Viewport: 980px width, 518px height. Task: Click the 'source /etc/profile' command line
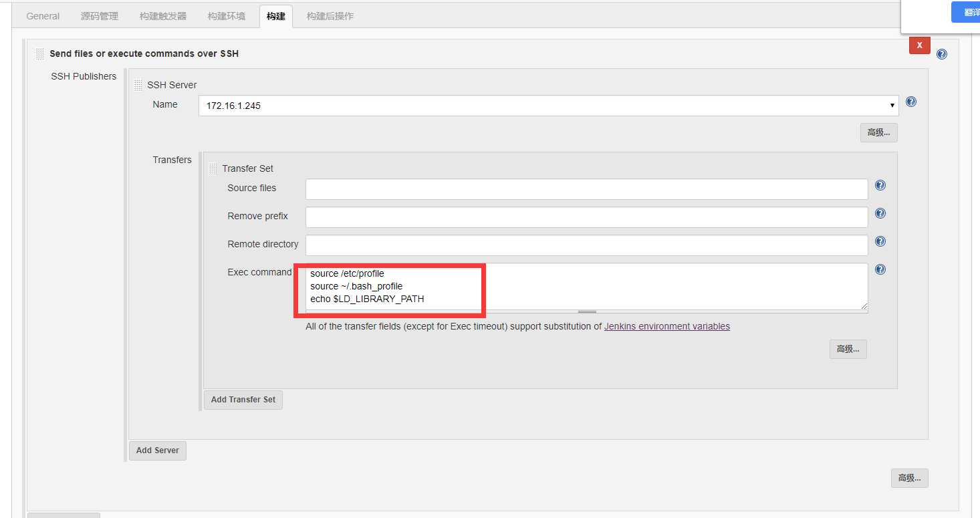(x=347, y=273)
